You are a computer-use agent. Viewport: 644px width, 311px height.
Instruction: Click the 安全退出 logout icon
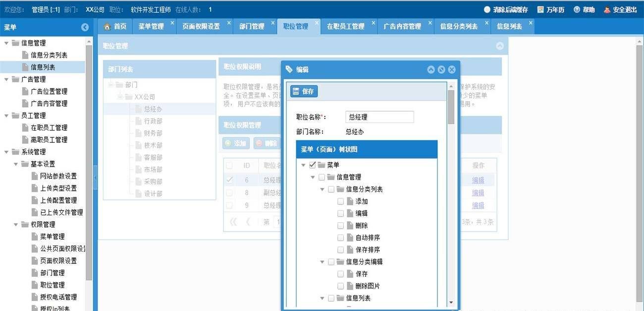click(607, 9)
